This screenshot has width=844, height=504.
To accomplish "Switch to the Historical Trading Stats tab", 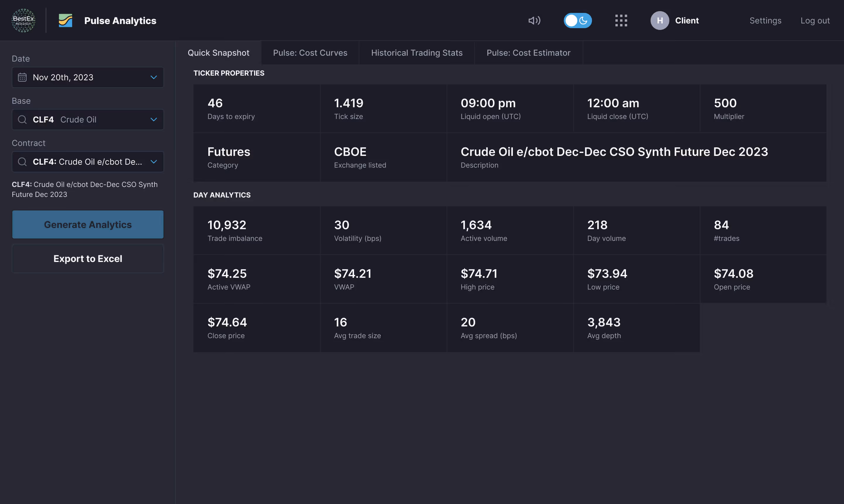I will point(417,53).
